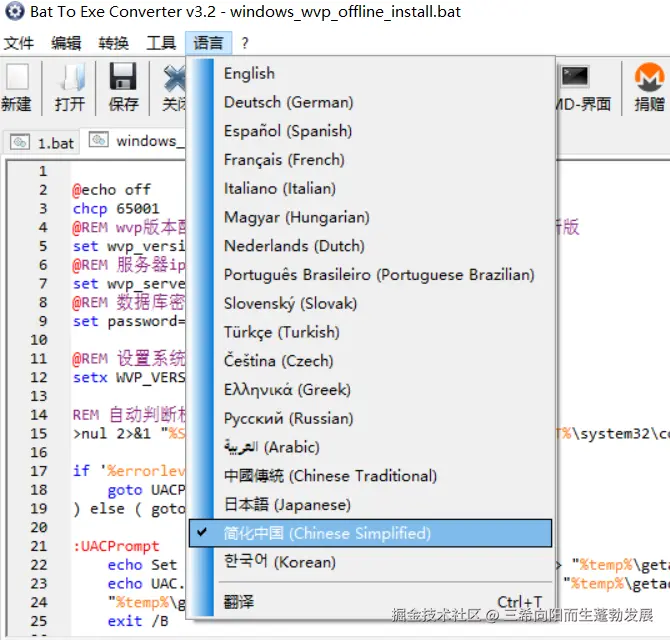The width and height of the screenshot is (670, 640).
Task: Select Magyar (Hungarian) language
Action: [x=370, y=217]
